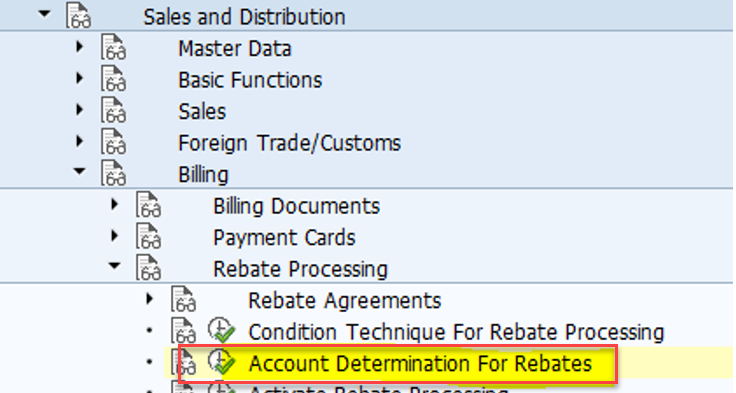Select the Rebate Processing label
Screen dimensions: 736x393
click(x=300, y=269)
